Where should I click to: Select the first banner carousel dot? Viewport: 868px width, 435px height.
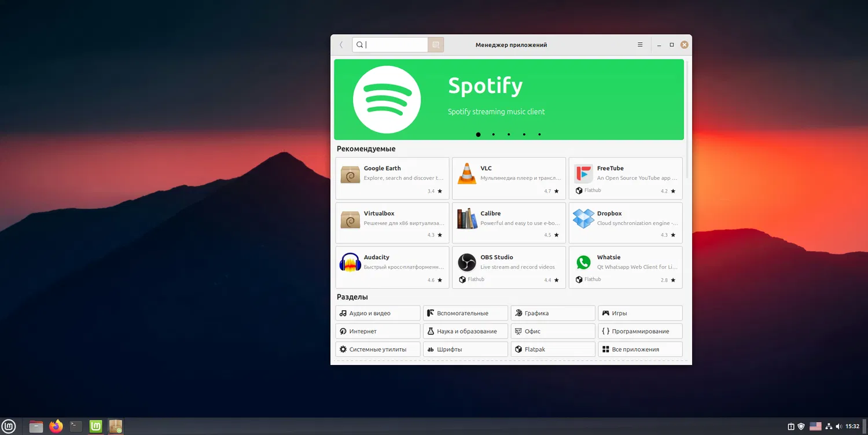(478, 134)
